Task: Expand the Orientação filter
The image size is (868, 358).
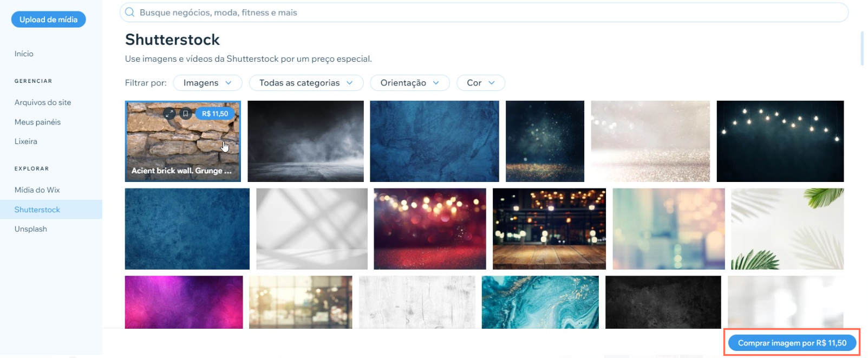Action: (409, 83)
